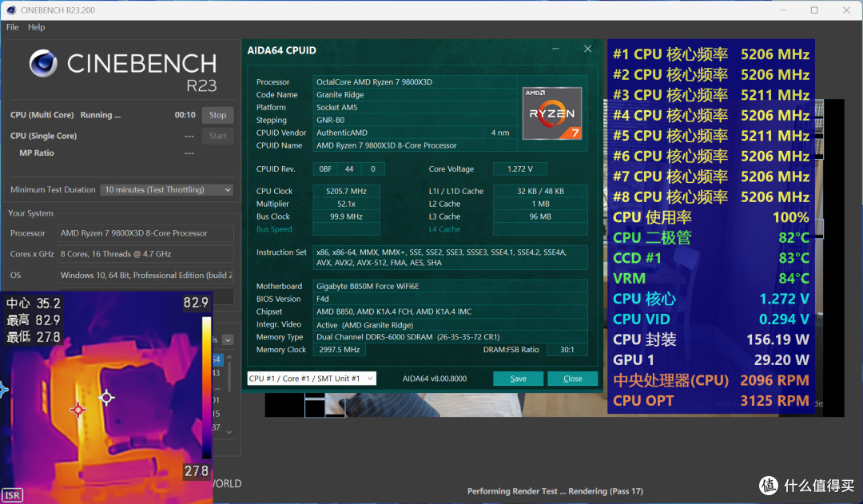Click Multiplier value 52.1x
This screenshot has height=504, width=863.
[346, 204]
